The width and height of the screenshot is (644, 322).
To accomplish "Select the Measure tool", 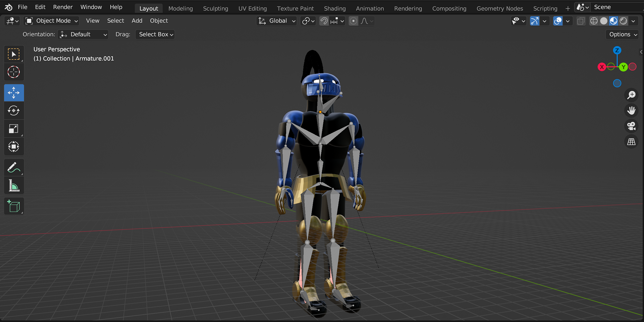I will pos(14,185).
